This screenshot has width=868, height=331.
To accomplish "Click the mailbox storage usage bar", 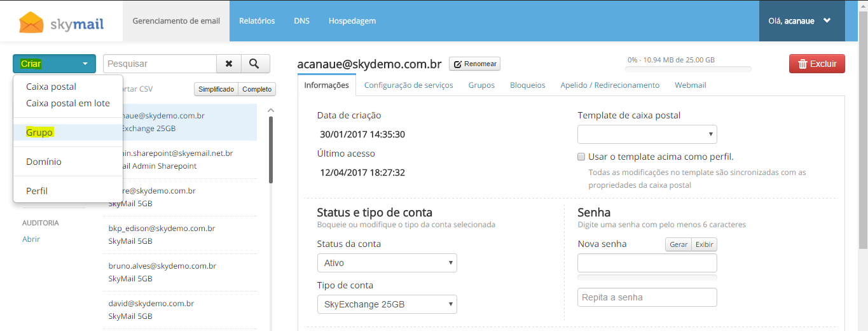I will pos(687,69).
